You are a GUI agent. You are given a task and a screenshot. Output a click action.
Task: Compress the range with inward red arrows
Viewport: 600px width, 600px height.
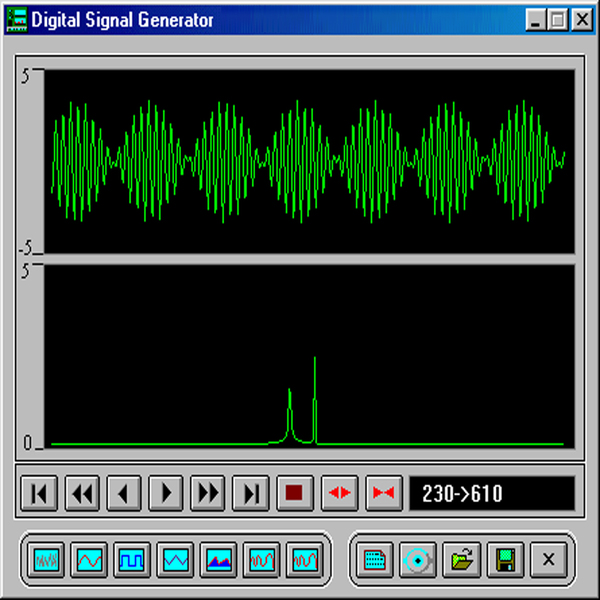click(x=384, y=493)
